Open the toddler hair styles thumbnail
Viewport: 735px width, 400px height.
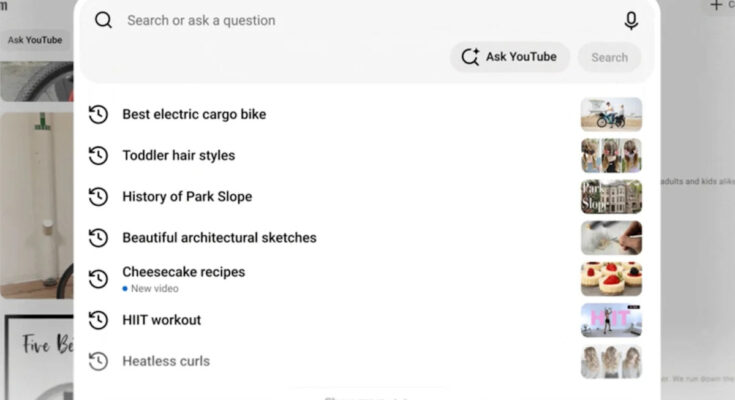tap(611, 156)
